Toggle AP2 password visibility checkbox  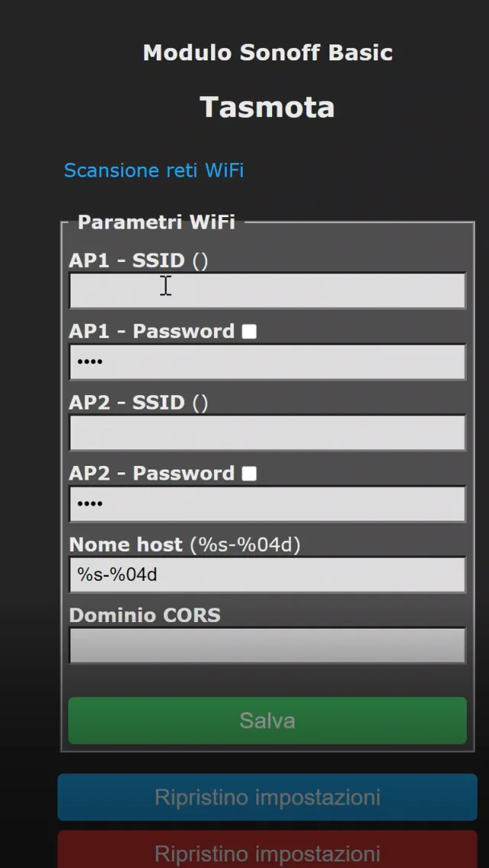point(249,472)
